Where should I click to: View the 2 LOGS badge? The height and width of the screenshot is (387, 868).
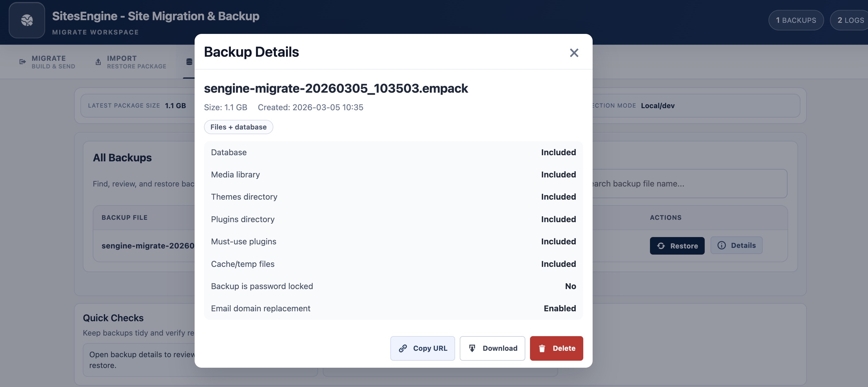click(849, 20)
